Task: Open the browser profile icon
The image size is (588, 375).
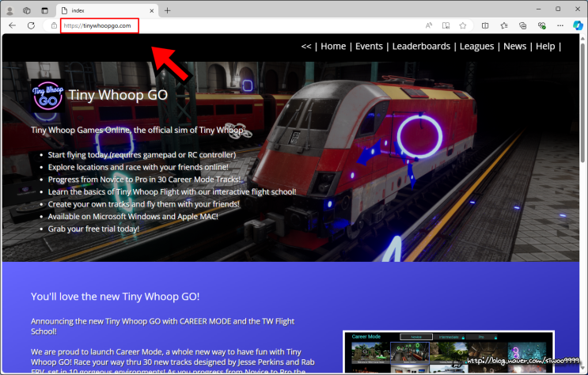Action: (x=10, y=10)
